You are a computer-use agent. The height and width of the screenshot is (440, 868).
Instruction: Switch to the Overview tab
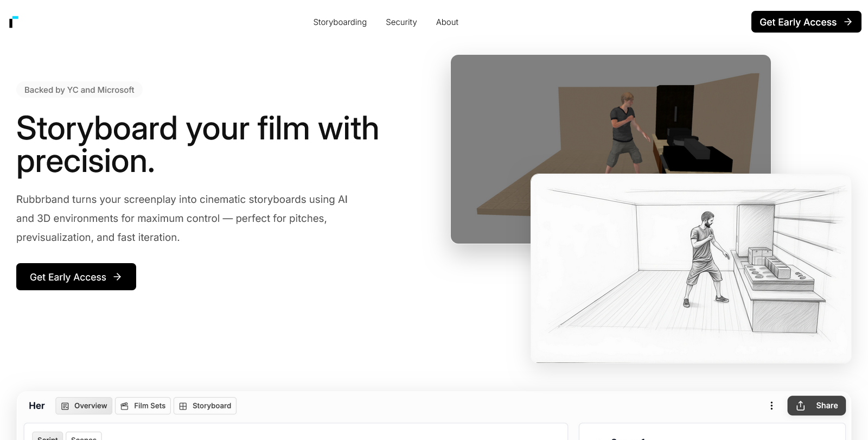pos(84,406)
